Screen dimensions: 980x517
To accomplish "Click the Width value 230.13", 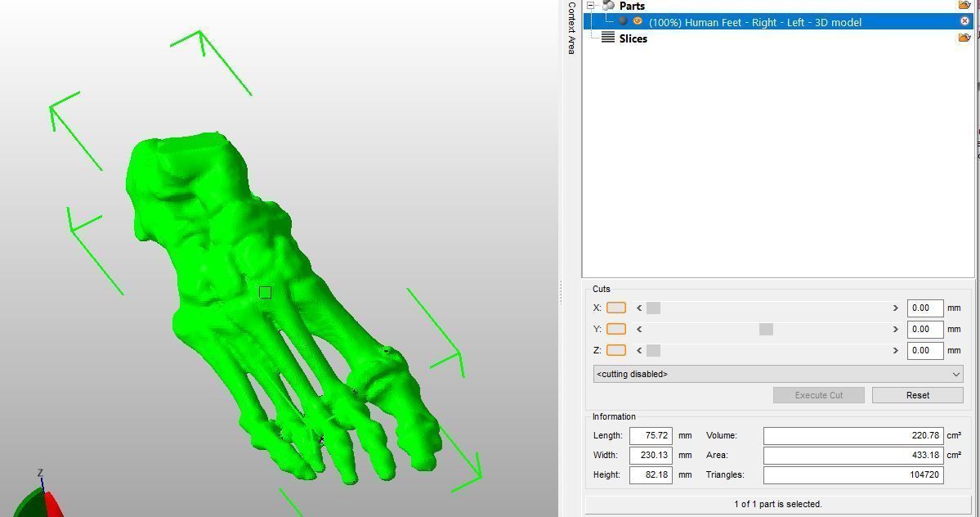I will [x=651, y=455].
